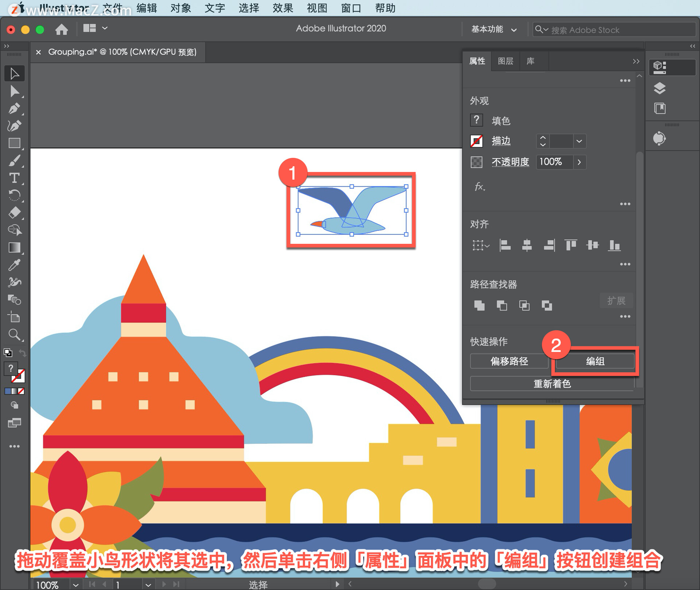Open stroke weight dropdown arrow
Image resolution: width=700 pixels, height=590 pixels.
579,141
